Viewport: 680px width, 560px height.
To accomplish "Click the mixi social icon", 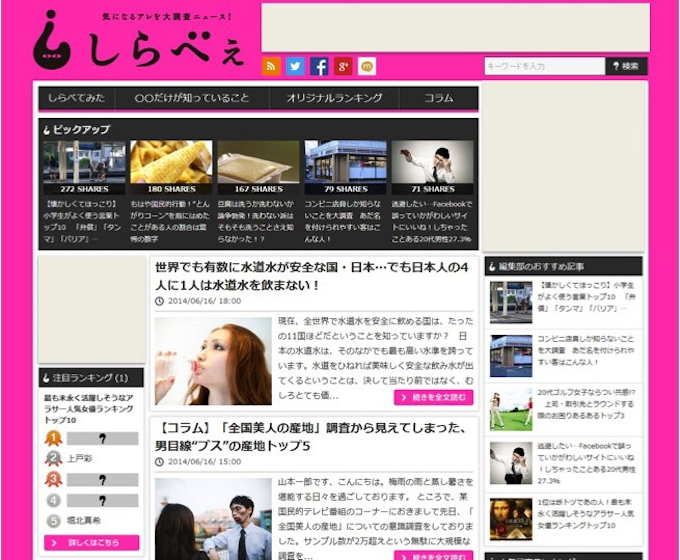I will [367, 66].
